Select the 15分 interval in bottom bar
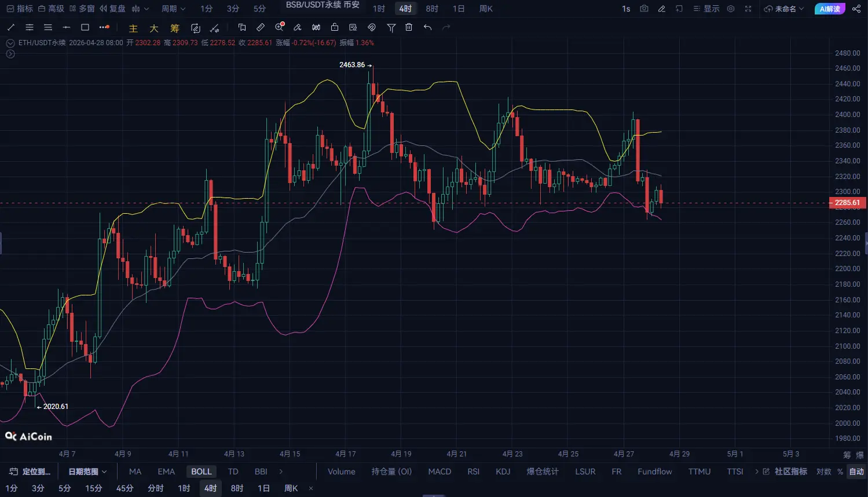Screen dimensions: 868x497 [x=94, y=488]
